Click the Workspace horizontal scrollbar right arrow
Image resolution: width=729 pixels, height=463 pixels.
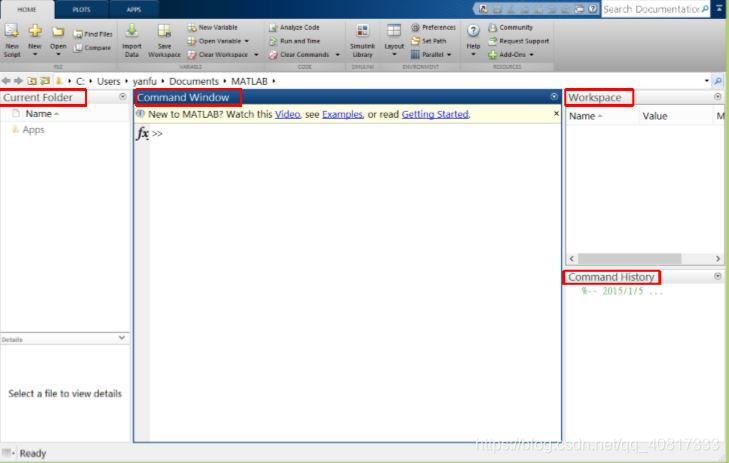(718, 258)
